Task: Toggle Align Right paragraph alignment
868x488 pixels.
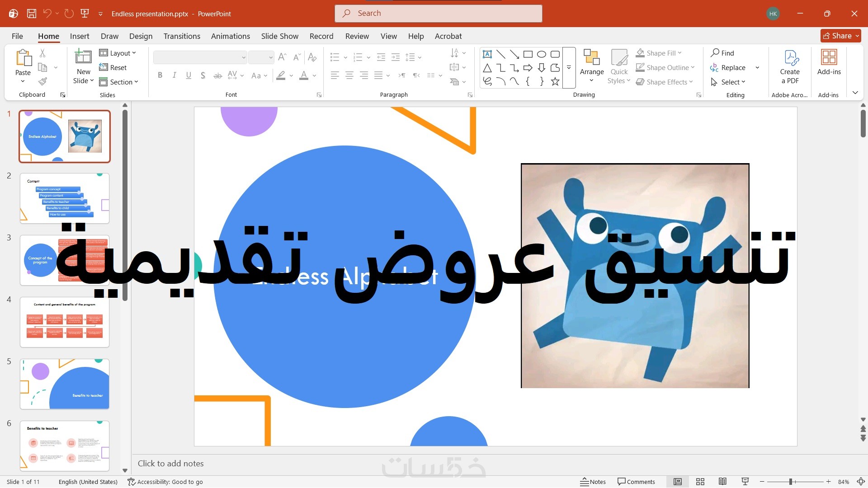Action: click(x=364, y=75)
